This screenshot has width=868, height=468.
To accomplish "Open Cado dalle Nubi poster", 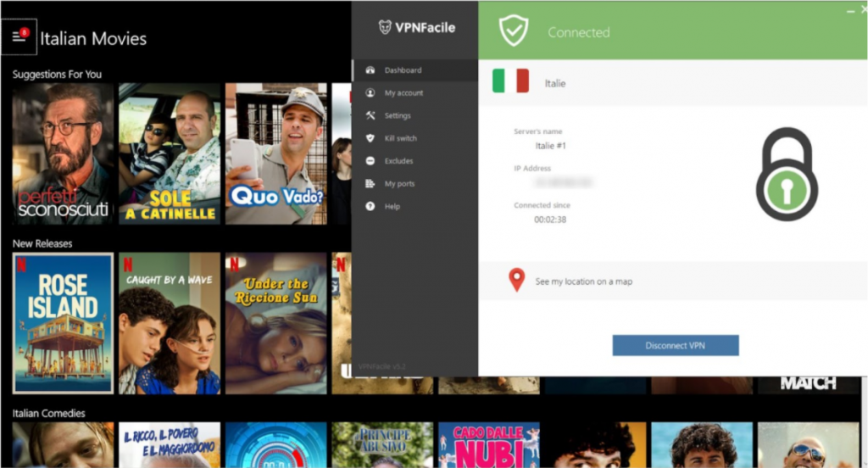I will click(x=489, y=445).
